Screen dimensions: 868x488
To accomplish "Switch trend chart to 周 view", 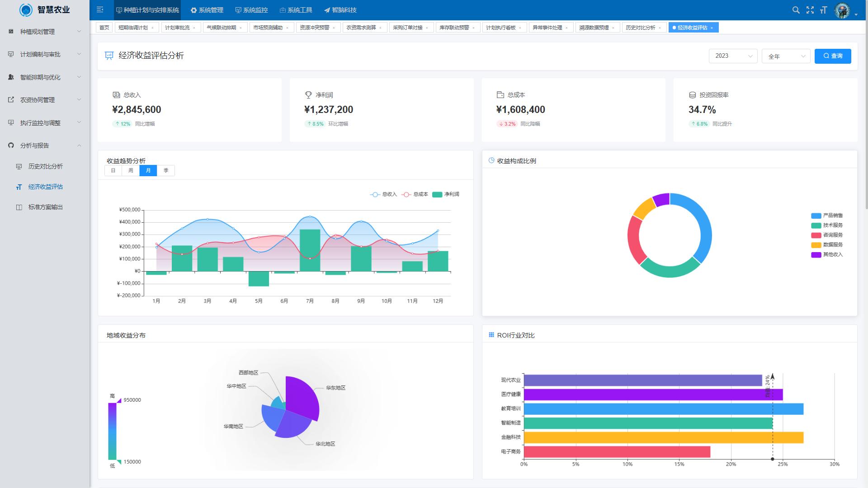I will 131,170.
